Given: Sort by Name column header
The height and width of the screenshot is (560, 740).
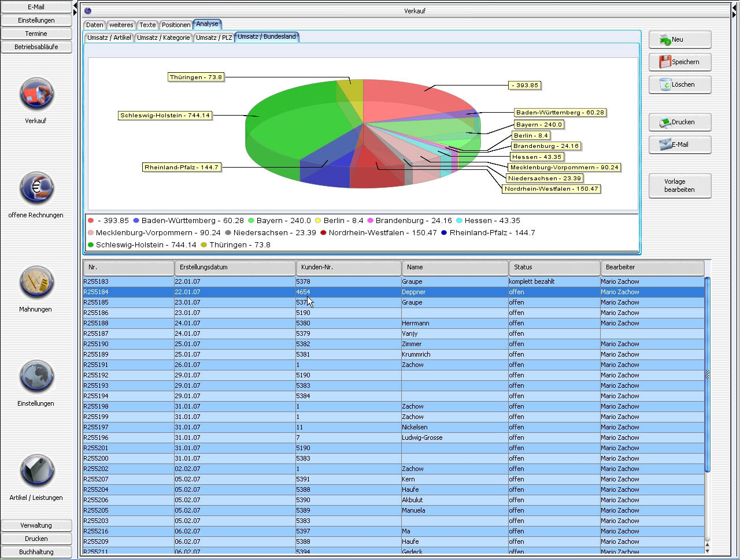Looking at the screenshot, I should (x=455, y=268).
